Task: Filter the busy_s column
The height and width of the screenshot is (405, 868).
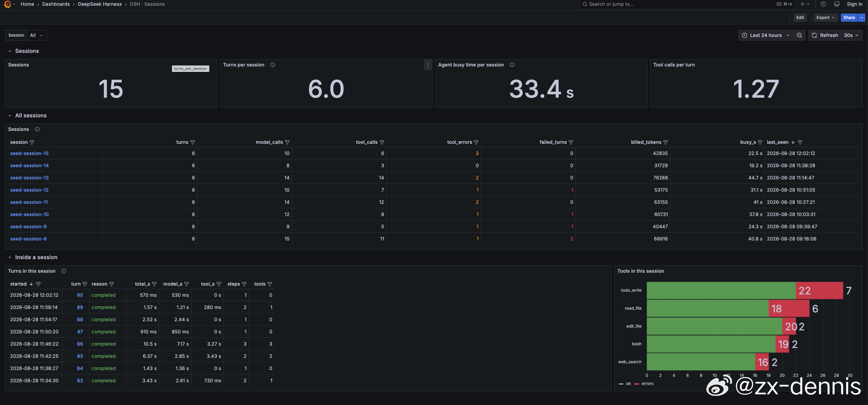Action: 760,142
